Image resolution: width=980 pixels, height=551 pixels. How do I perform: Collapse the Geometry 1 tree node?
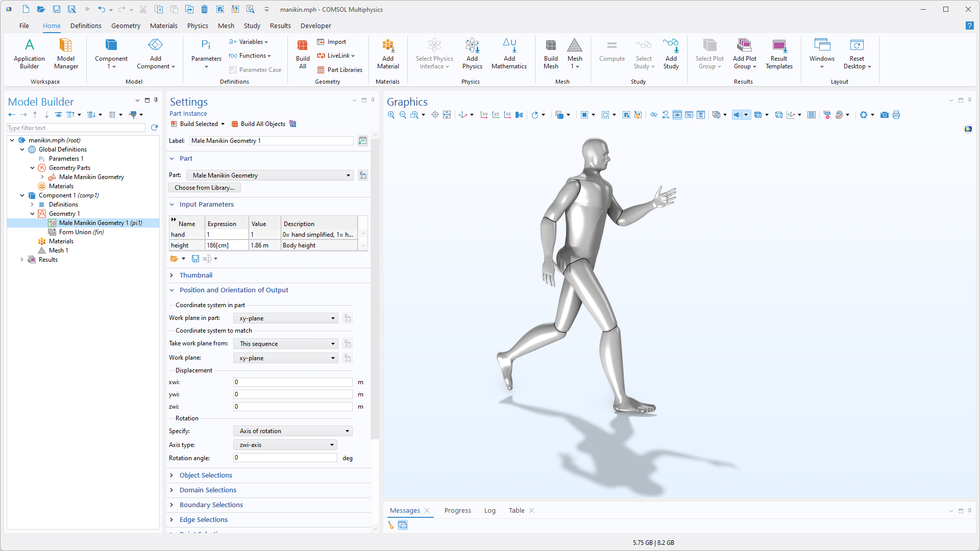point(32,214)
